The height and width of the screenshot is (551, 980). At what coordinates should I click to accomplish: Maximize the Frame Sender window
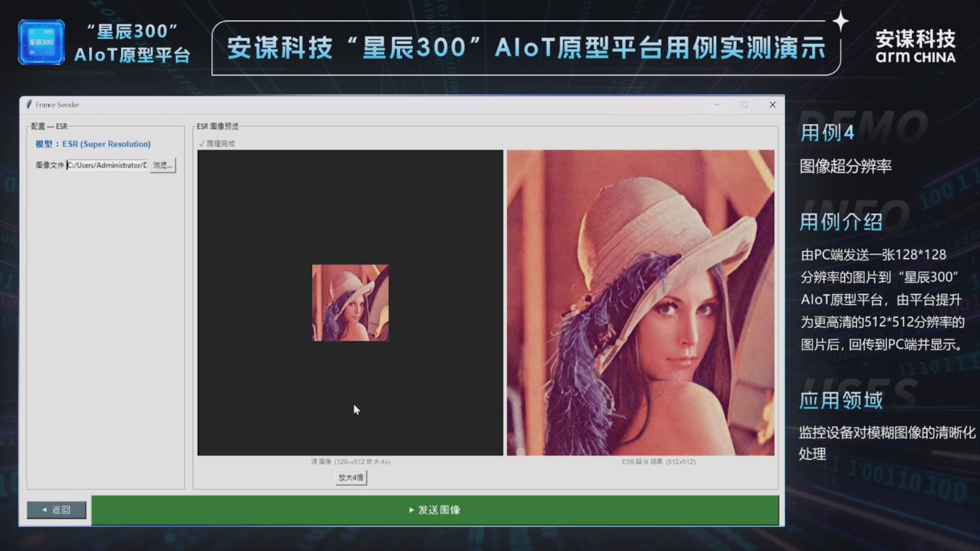click(745, 105)
